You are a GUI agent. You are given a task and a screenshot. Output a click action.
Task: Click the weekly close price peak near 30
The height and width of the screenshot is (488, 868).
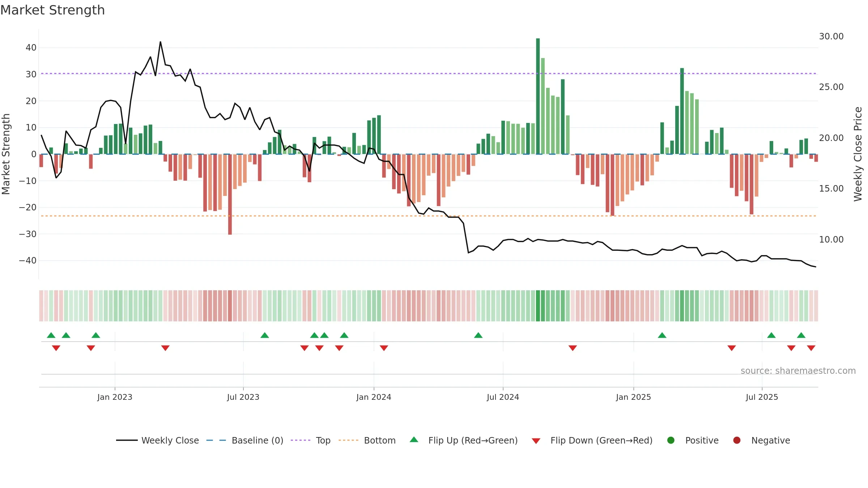[160, 42]
